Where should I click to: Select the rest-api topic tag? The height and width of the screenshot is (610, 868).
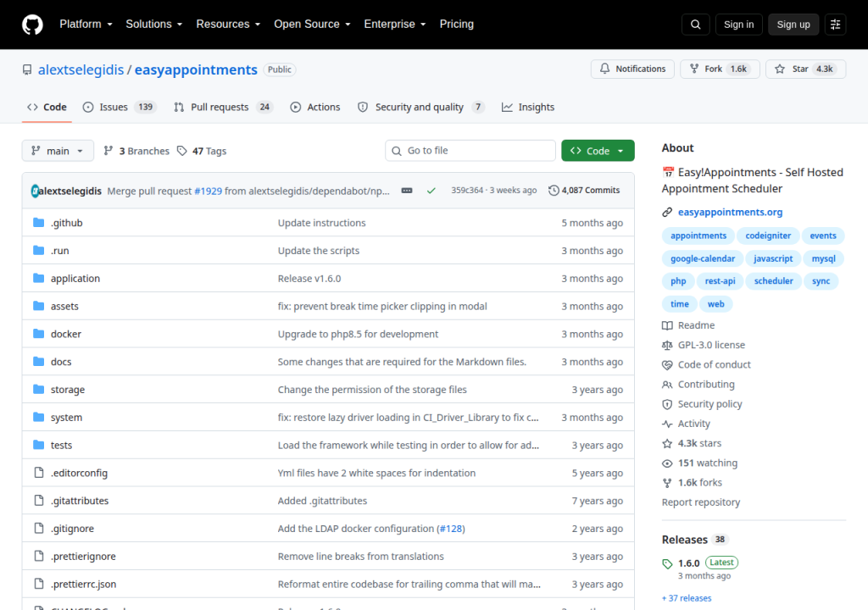point(720,281)
